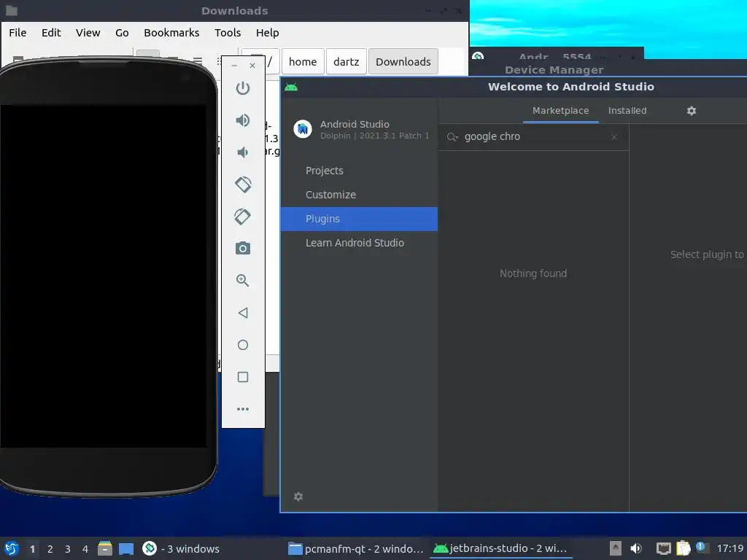Rotate emulator left

pos(242,184)
